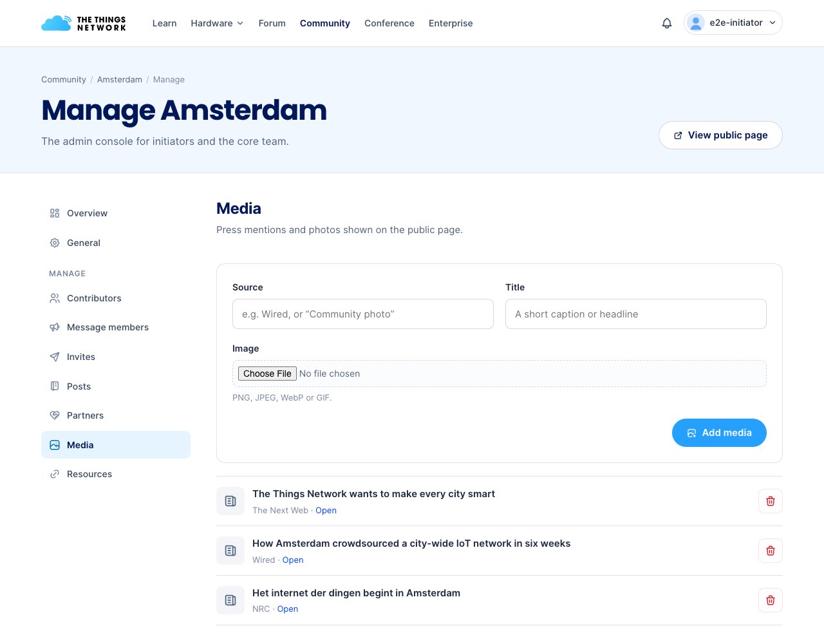Open notifications bell
This screenshot has height=644, width=824.
point(667,23)
